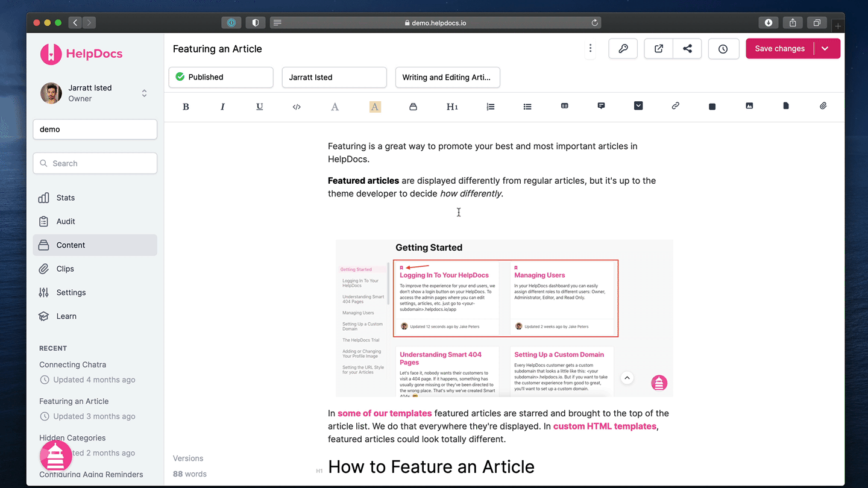Viewport: 868px width, 488px height.
Task: Toggle italic formatting in editor toolbar
Action: (222, 107)
